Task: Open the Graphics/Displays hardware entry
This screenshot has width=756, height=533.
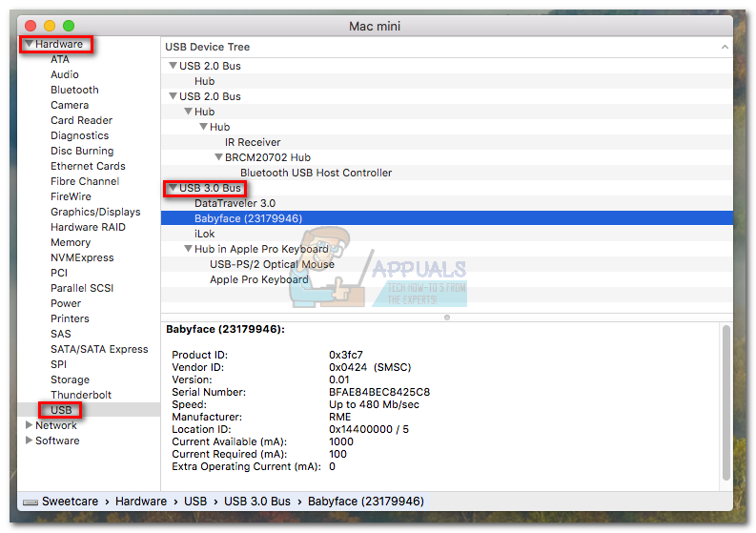Action: click(95, 212)
